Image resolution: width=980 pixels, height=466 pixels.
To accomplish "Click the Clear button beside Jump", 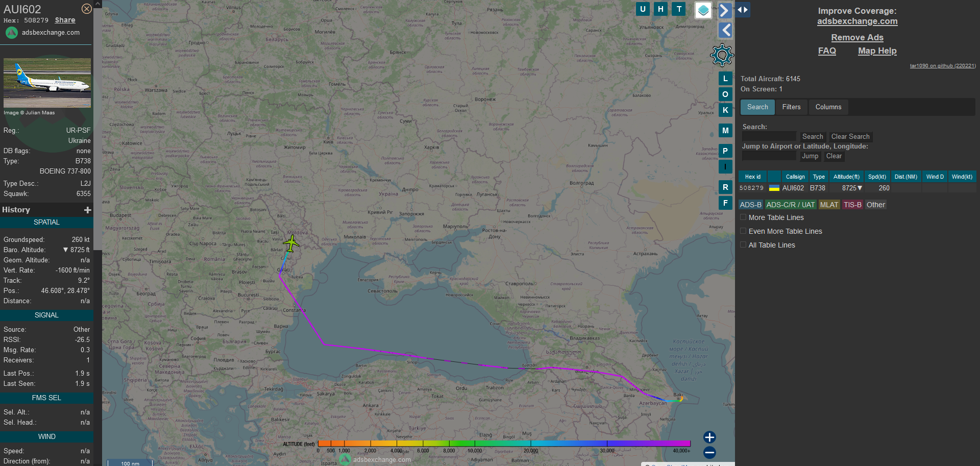I will point(834,156).
